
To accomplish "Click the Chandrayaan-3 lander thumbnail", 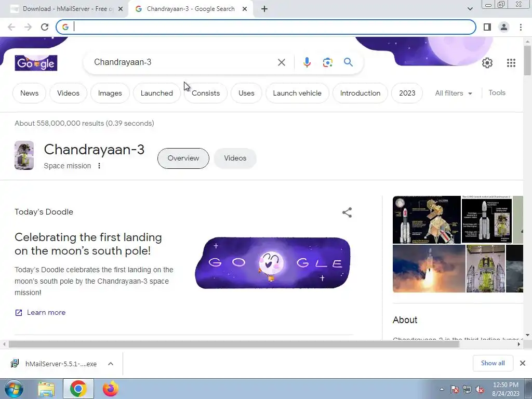I will coord(24,155).
